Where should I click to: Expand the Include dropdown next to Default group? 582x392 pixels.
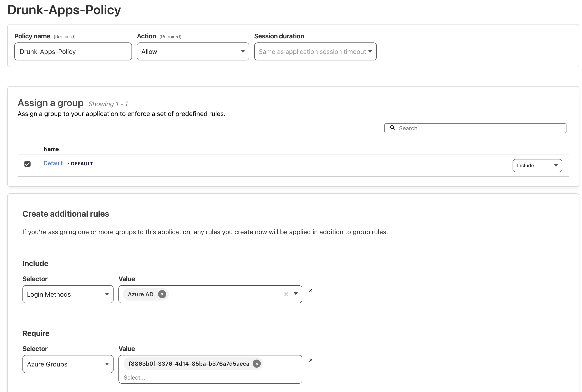pos(537,165)
